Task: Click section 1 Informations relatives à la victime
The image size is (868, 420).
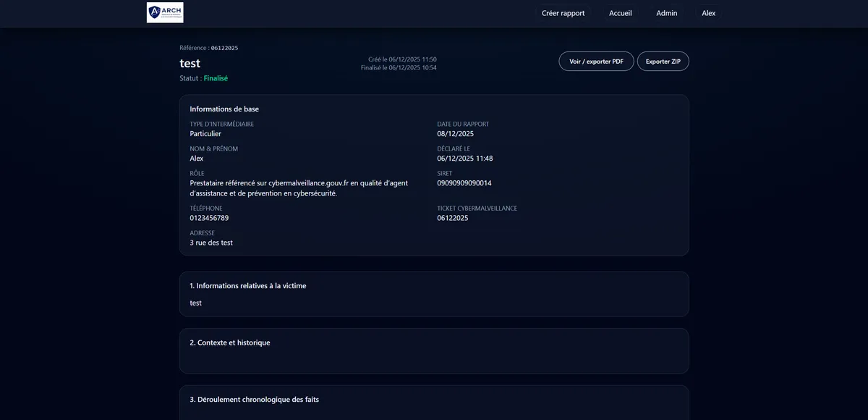Action: tap(247, 286)
